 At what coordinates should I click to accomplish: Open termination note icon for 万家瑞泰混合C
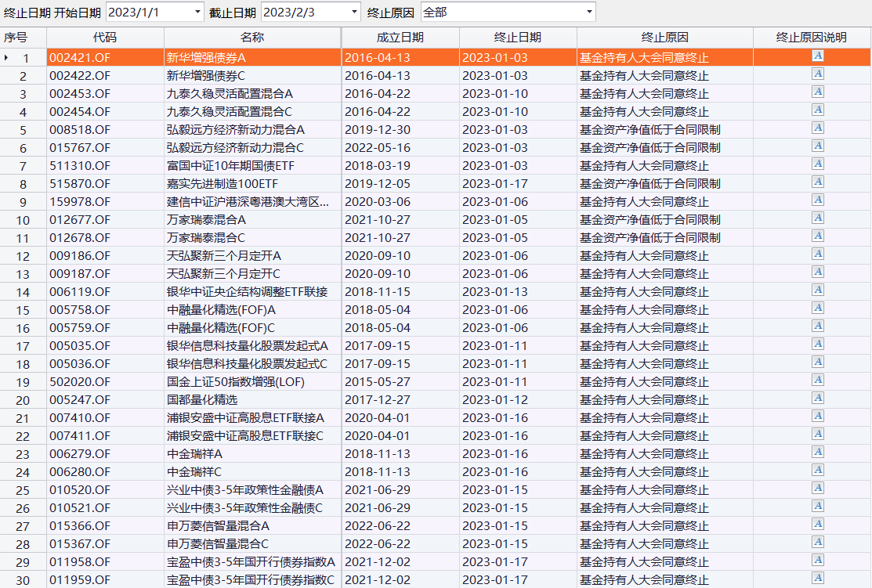click(817, 236)
